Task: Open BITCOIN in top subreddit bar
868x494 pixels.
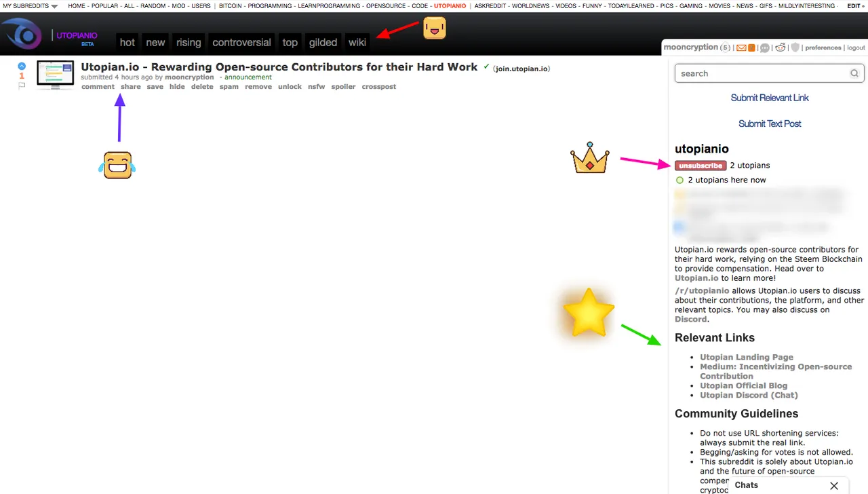Action: click(231, 5)
